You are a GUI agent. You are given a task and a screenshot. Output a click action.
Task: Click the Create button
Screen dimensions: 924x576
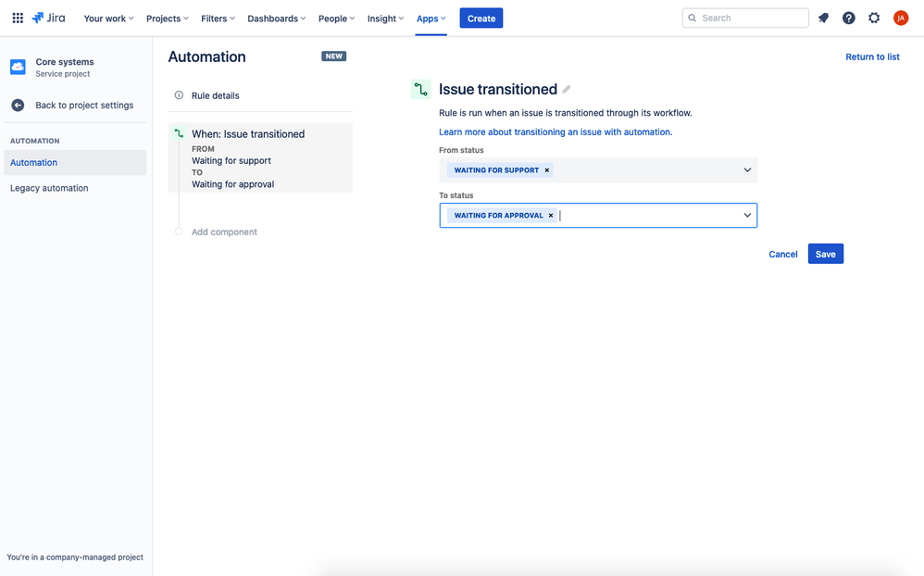[x=481, y=19]
